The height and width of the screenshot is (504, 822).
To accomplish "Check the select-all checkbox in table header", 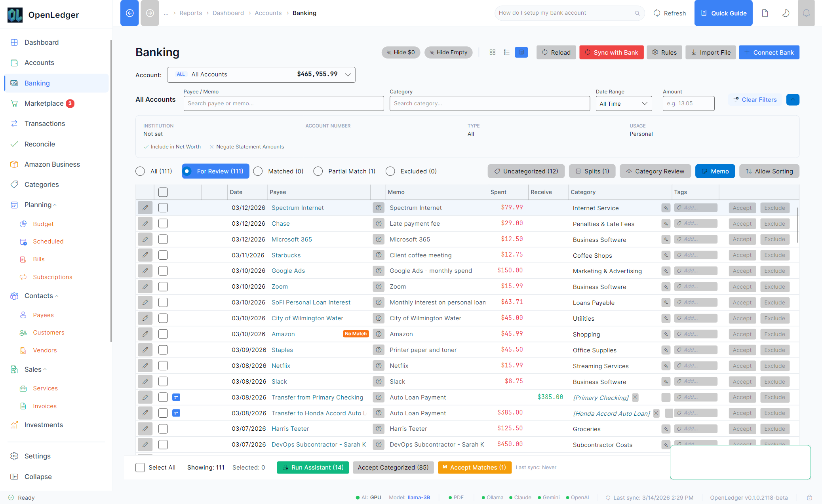I will point(163,192).
